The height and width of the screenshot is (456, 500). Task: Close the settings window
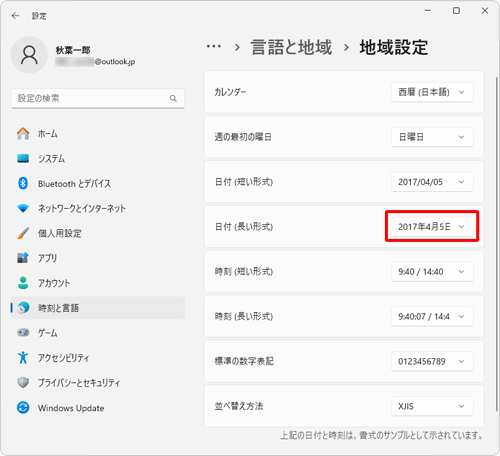coord(485,11)
